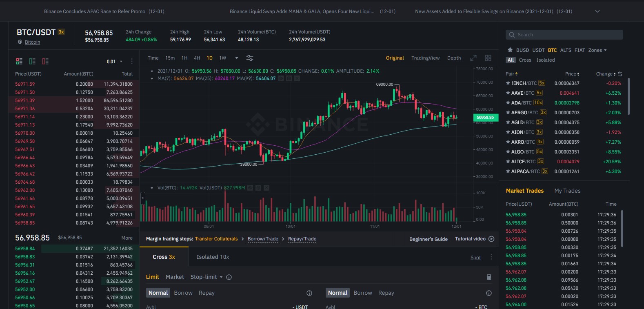Viewport: 644px width, 309px height.
Task: Click Transfer Collaterals step
Action: tap(216, 239)
